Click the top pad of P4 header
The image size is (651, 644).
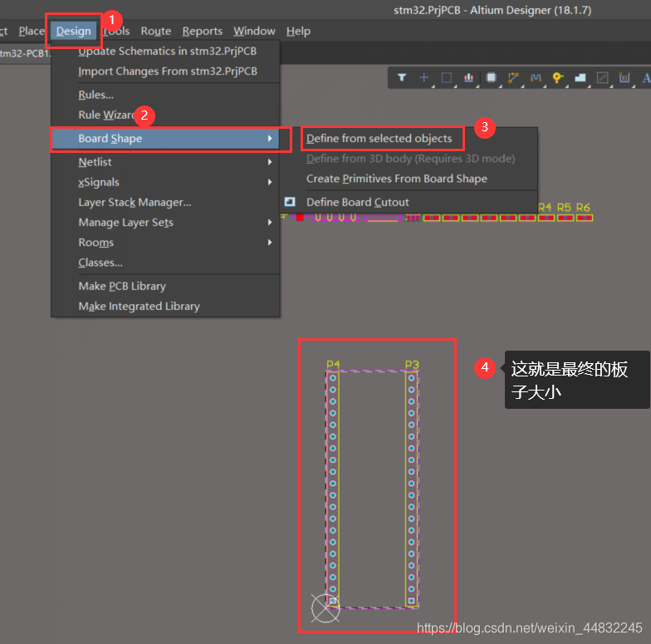[x=332, y=377]
